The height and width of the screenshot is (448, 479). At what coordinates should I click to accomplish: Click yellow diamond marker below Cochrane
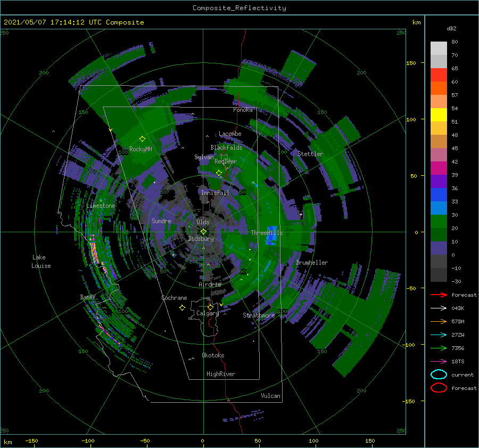point(182,308)
